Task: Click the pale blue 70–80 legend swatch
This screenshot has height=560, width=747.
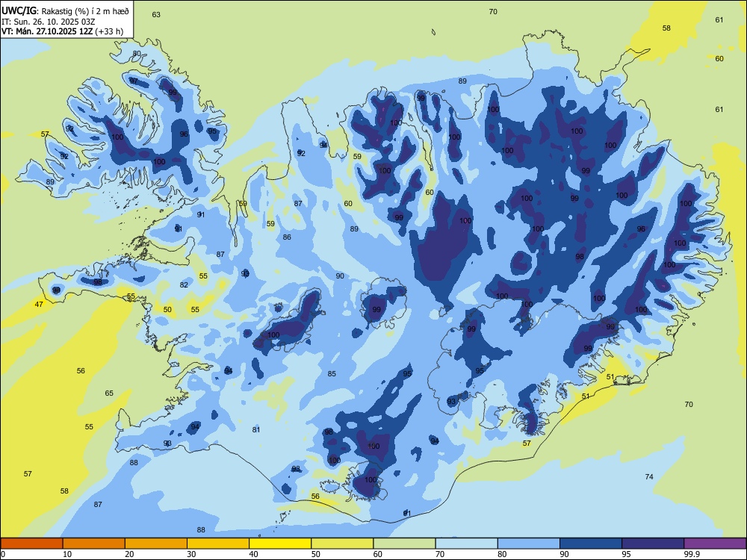Action: (x=466, y=544)
